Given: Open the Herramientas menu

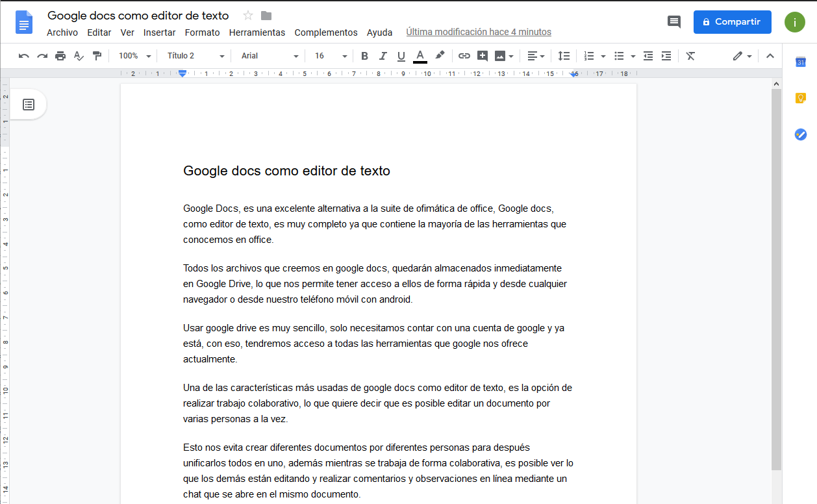Looking at the screenshot, I should click(x=257, y=32).
